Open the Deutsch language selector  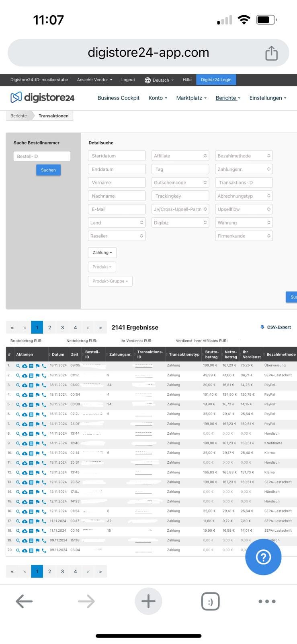160,80
